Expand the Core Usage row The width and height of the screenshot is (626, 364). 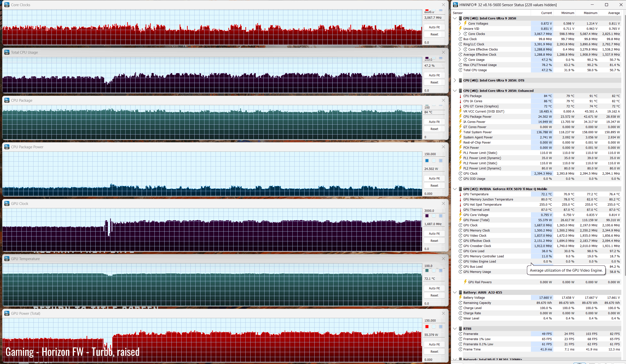pyautogui.click(x=459, y=60)
